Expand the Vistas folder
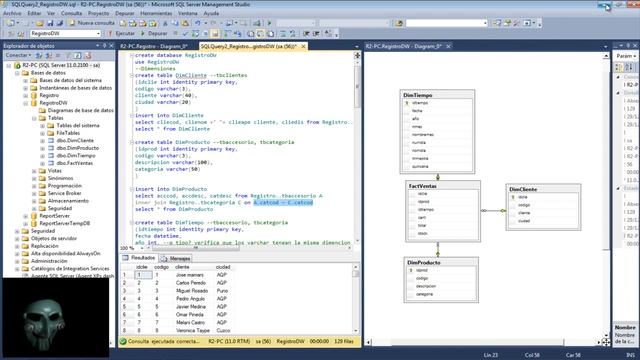 tap(34, 171)
